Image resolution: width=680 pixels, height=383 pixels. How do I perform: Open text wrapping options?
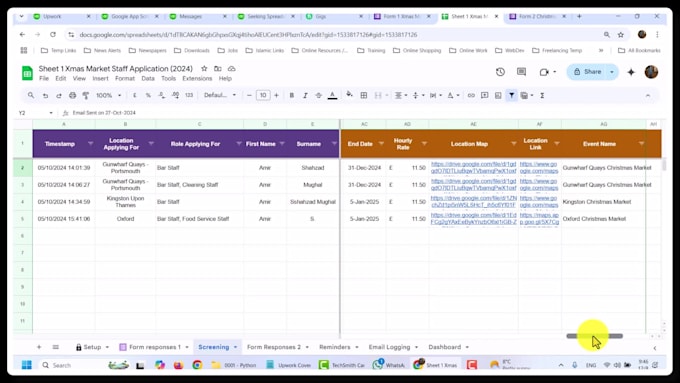pos(435,95)
